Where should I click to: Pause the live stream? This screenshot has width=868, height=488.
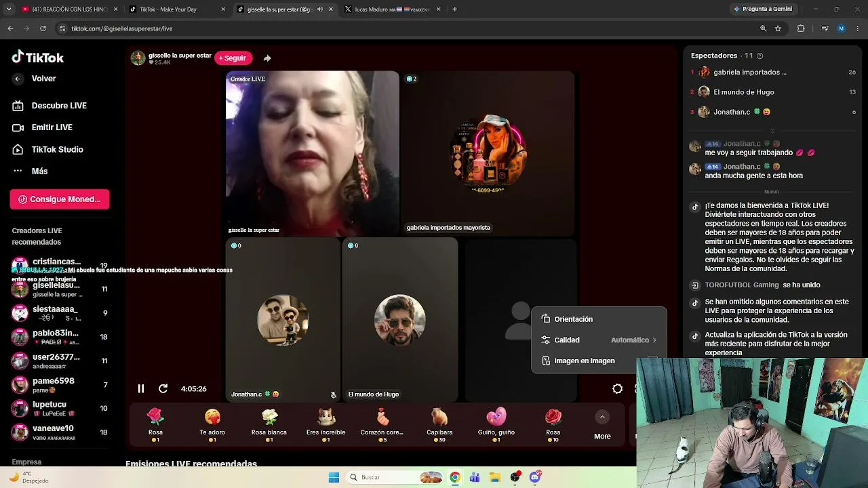141,389
